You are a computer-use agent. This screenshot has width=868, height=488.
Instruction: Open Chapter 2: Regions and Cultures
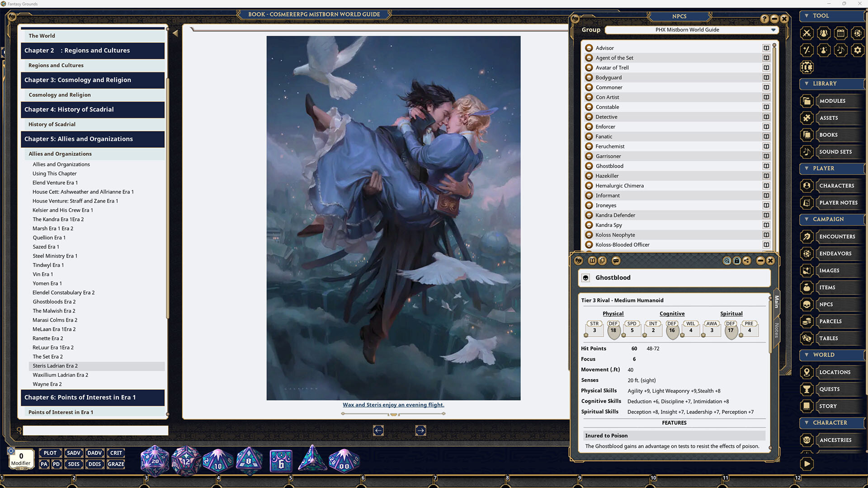coord(93,51)
